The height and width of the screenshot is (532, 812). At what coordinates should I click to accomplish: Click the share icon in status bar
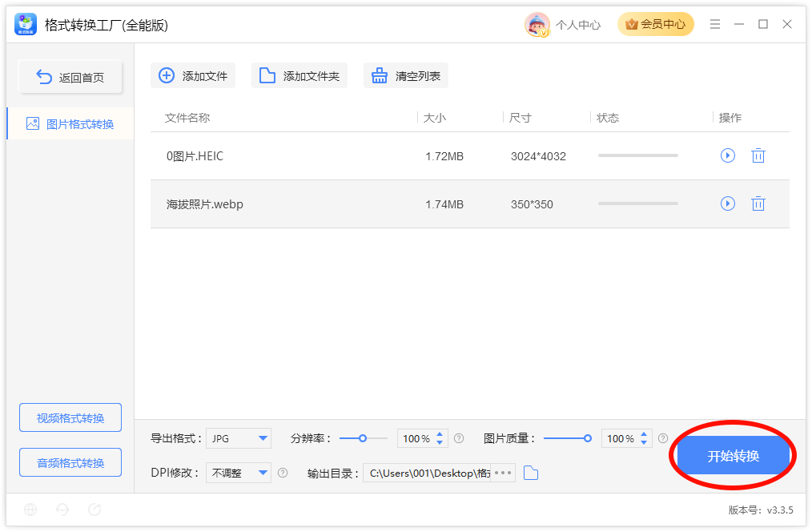[94, 510]
